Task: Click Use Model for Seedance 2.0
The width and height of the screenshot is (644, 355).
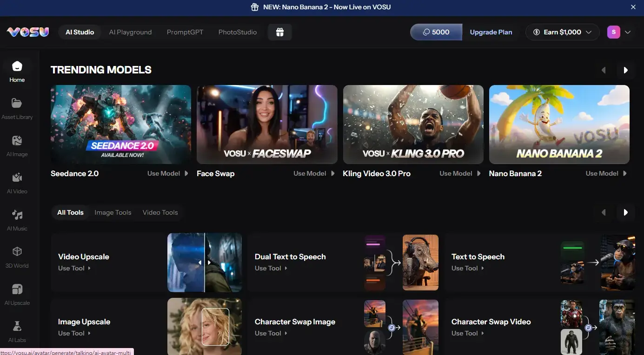Action: pos(168,173)
